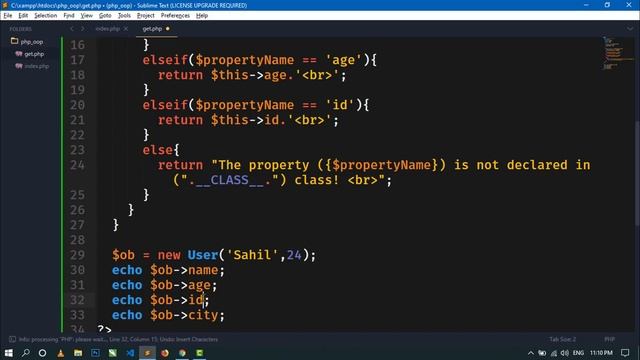640x360 pixels.
Task: Open the green app after Photoshop in taskbar
Action: coord(113,353)
